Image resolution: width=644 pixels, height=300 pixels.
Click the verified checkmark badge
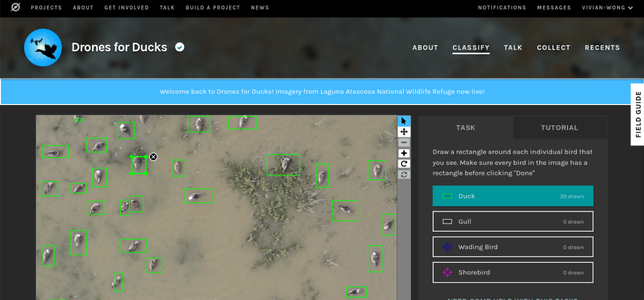coord(180,47)
